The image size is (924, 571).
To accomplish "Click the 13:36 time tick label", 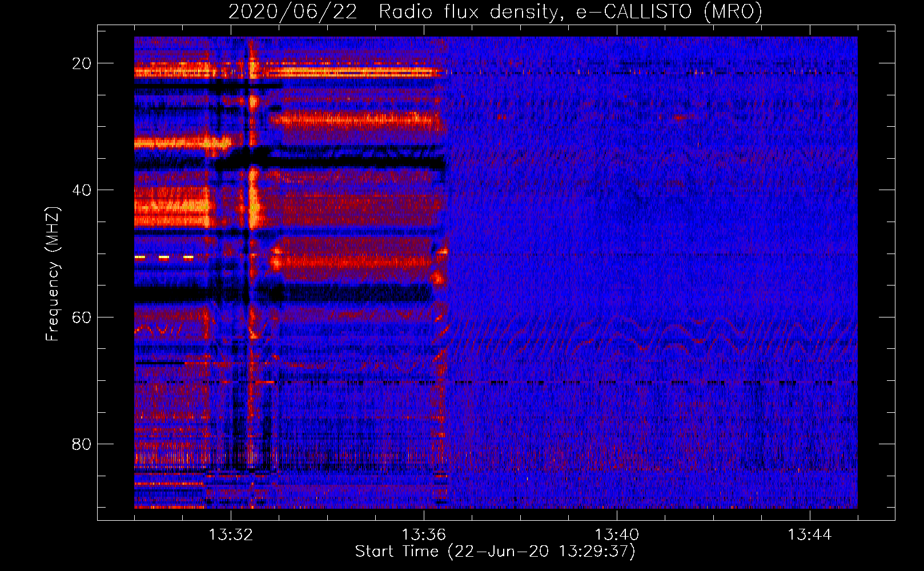I will (424, 535).
